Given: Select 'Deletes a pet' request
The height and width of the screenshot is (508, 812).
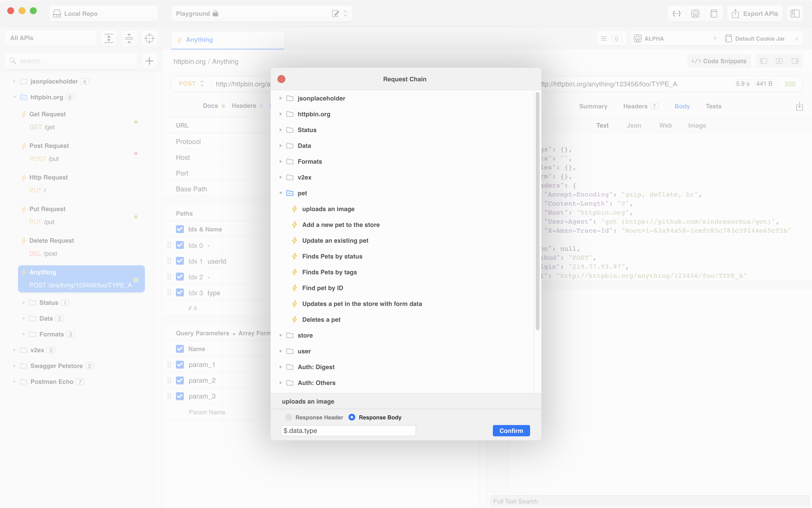Looking at the screenshot, I should tap(321, 319).
